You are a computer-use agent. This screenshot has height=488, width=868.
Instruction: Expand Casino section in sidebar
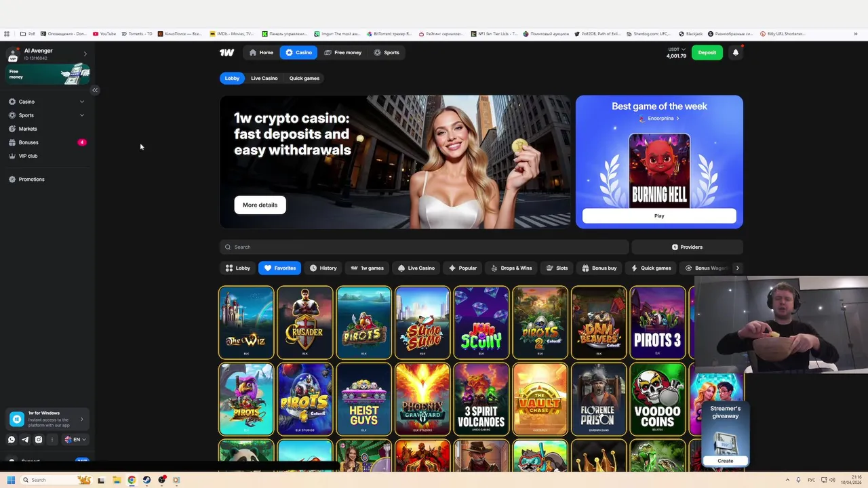click(82, 102)
